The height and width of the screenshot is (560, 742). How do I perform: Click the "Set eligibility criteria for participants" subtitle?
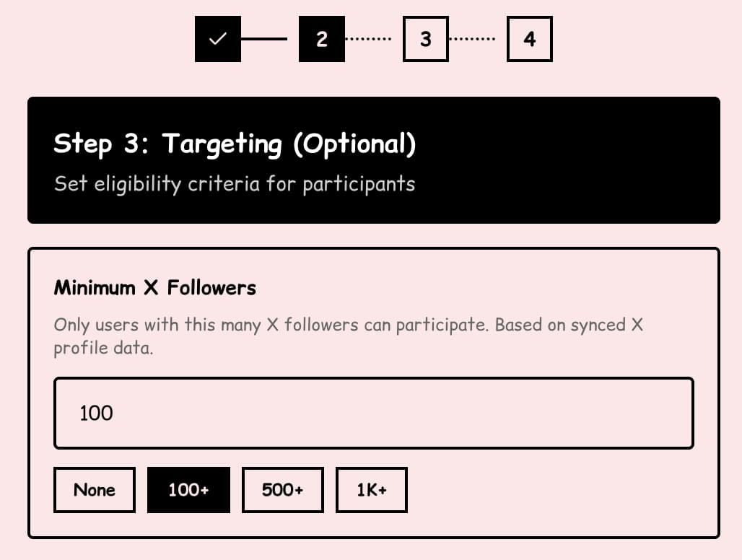coord(235,184)
